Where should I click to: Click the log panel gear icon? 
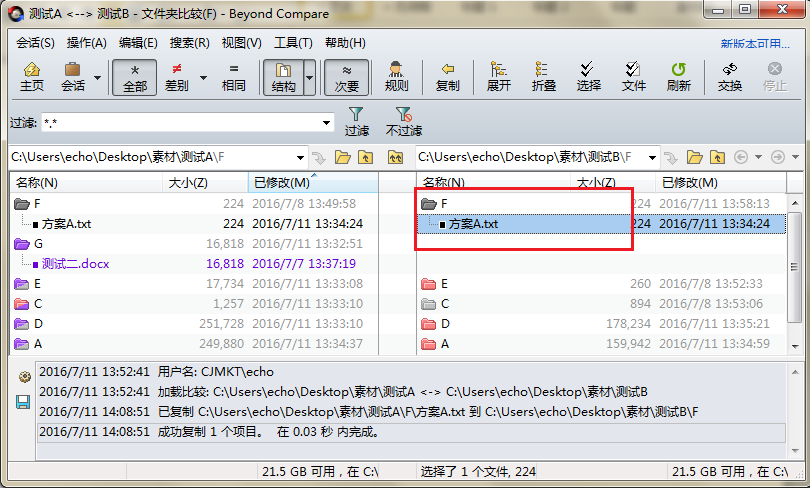point(24,376)
